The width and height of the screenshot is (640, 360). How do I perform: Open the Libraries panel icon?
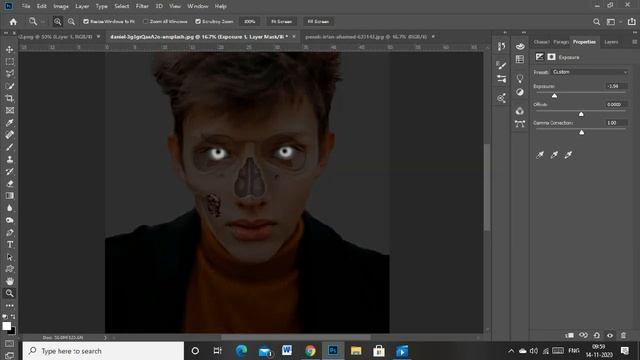click(520, 111)
